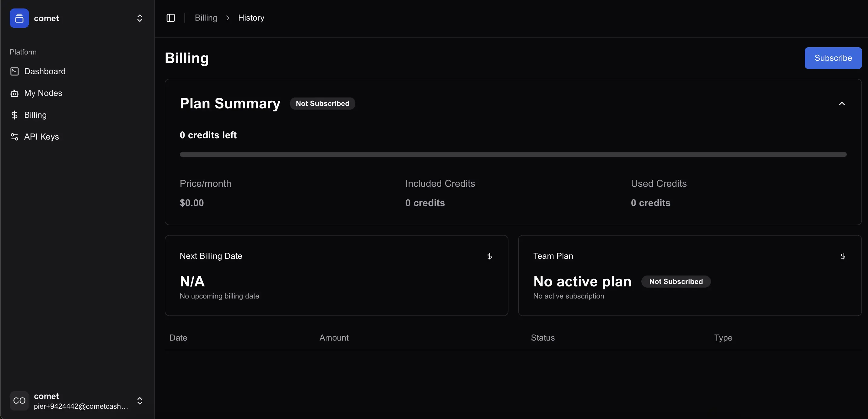Click the API Keys sliders icon
The image size is (868, 419).
tap(15, 137)
